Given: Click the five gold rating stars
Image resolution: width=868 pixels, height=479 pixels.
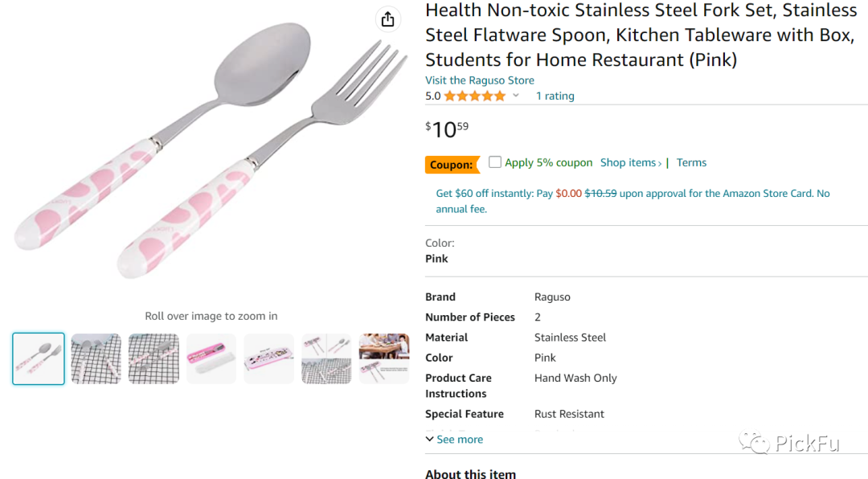Looking at the screenshot, I should (x=473, y=95).
